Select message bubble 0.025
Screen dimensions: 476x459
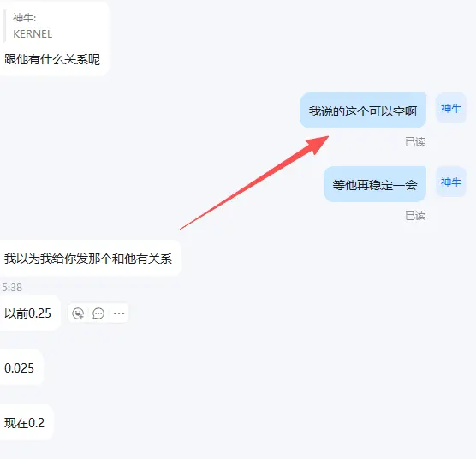point(21,367)
